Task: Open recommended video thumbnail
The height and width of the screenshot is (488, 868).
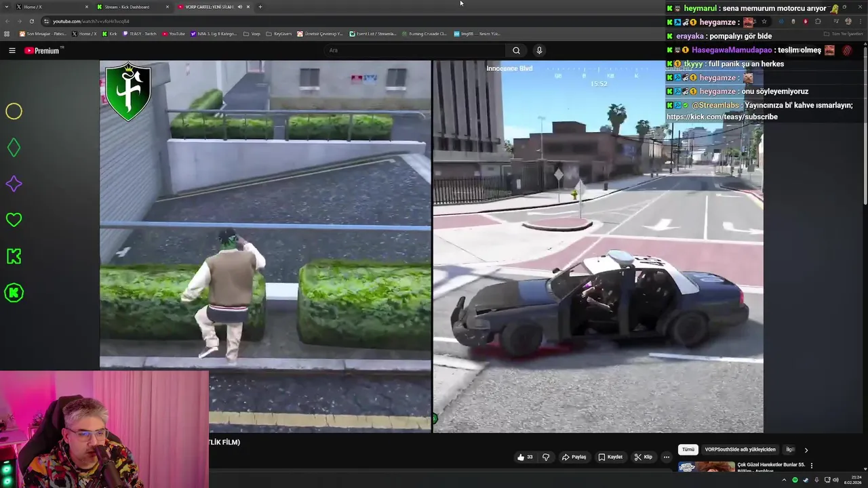Action: (x=706, y=468)
